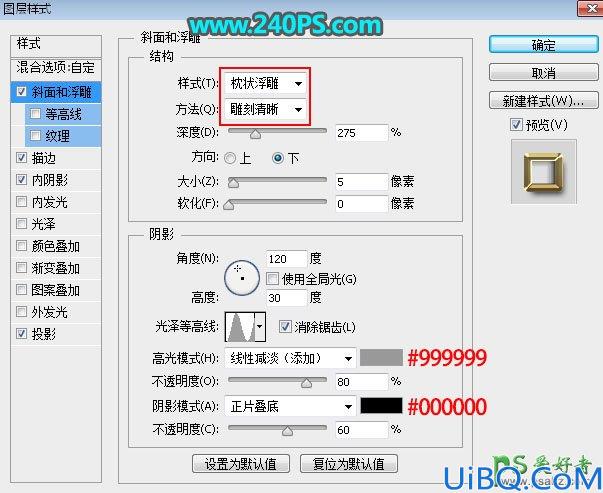Click the 大小 value field 5

click(361, 182)
